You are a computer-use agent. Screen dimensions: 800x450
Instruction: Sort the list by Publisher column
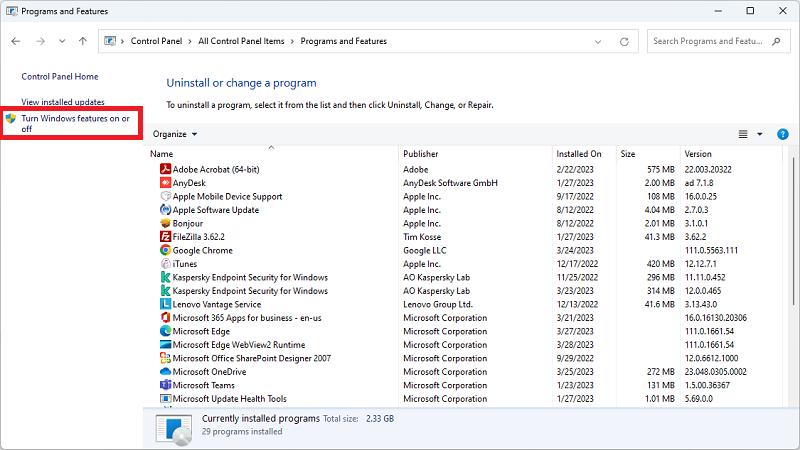point(421,154)
